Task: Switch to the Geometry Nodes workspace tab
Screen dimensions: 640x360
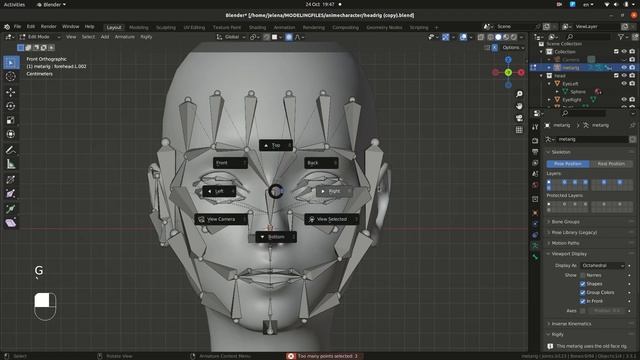Action: [x=384, y=27]
